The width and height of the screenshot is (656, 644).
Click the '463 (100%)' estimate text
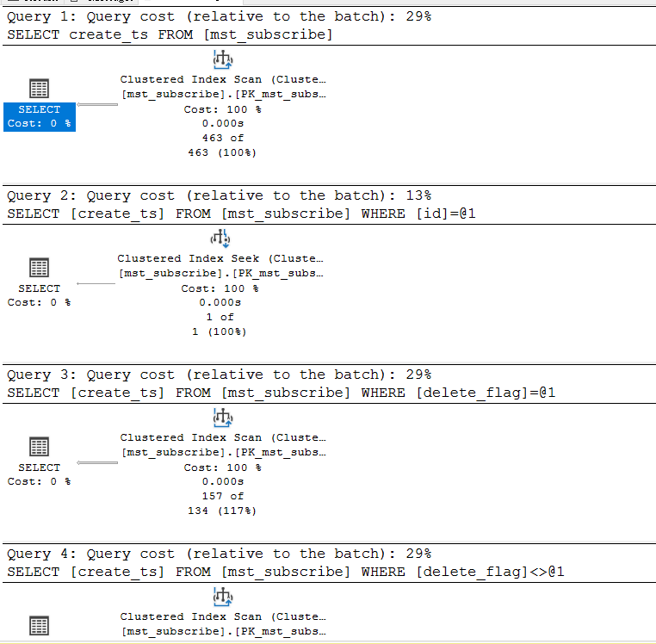tap(222, 152)
